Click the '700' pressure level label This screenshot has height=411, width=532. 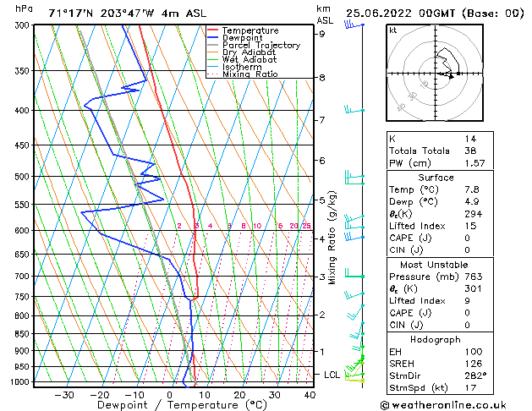[x=24, y=276]
